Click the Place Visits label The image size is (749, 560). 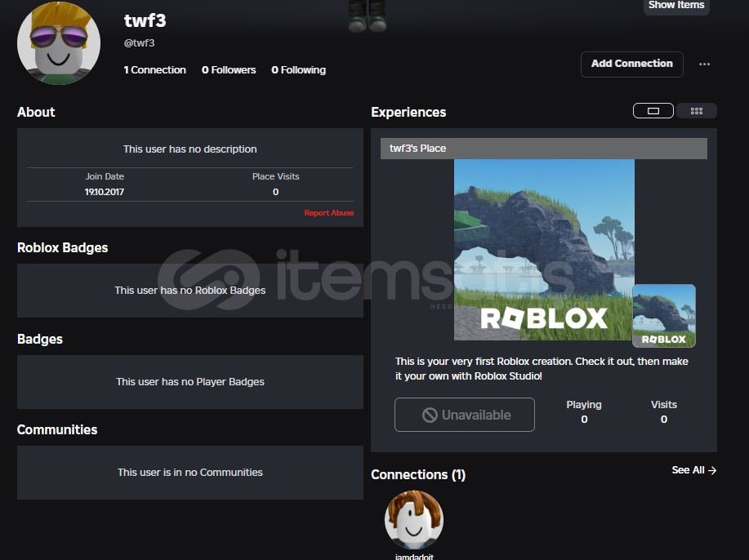[x=275, y=176]
